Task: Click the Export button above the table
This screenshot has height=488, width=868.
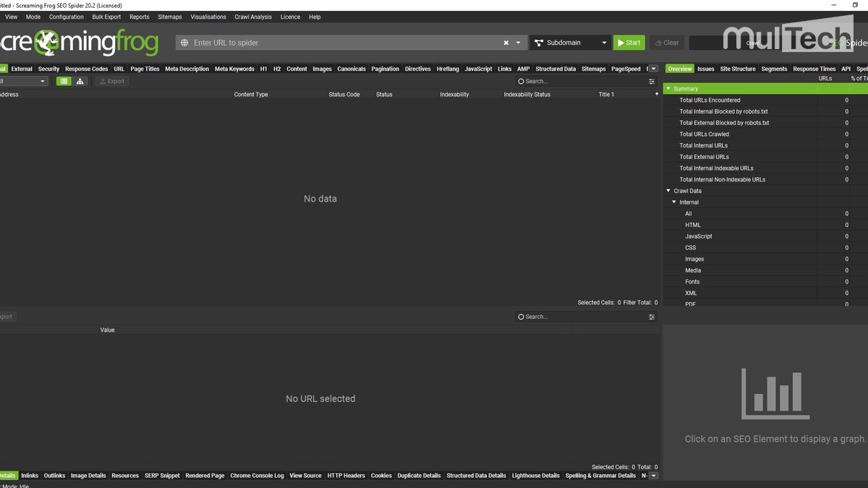Action: pos(112,82)
